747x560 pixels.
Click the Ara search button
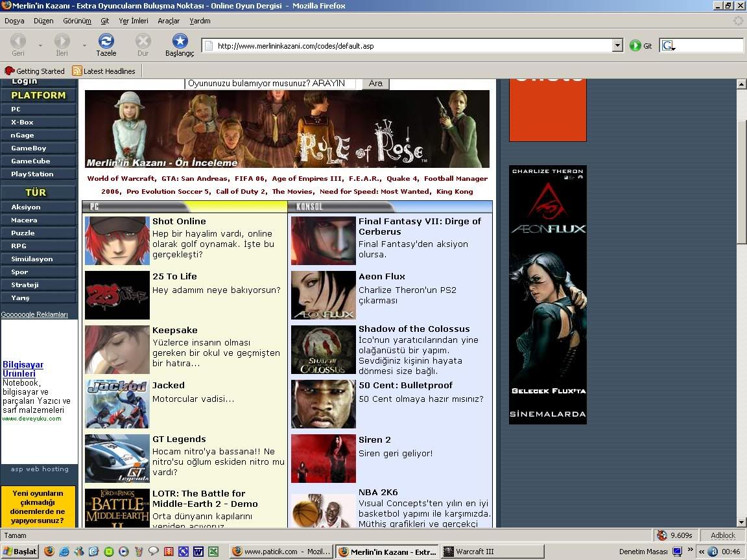[376, 84]
